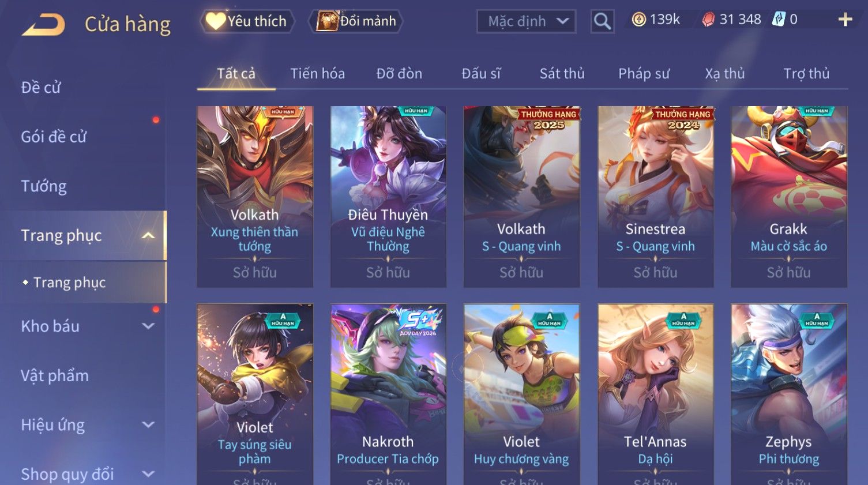
Task: Open the search magnifier icon
Action: point(602,22)
